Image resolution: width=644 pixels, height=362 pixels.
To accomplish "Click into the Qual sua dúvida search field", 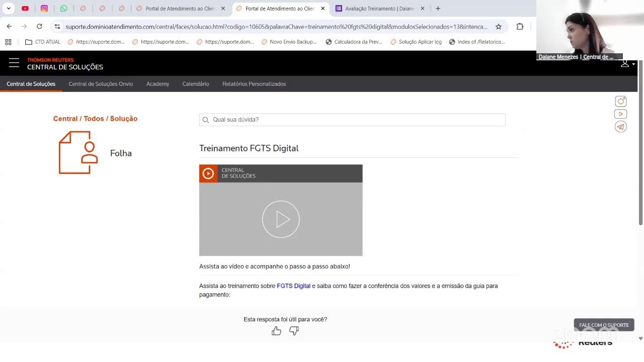I will click(352, 120).
